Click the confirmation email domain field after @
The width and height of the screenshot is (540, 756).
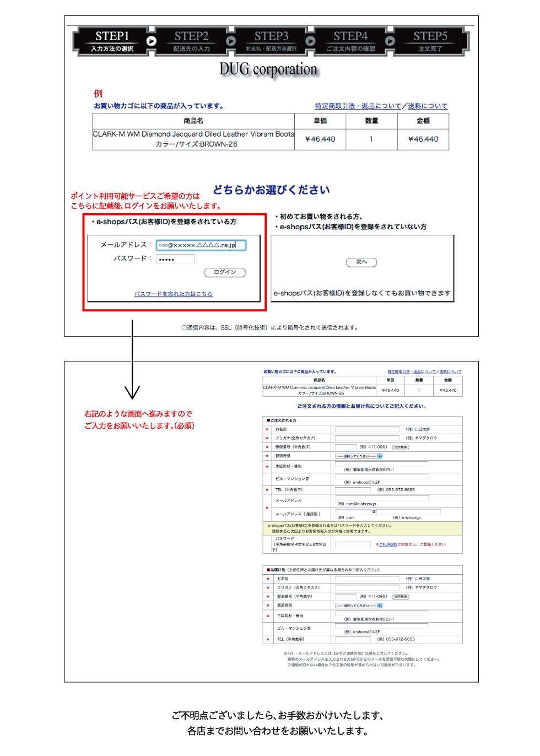pos(408,511)
